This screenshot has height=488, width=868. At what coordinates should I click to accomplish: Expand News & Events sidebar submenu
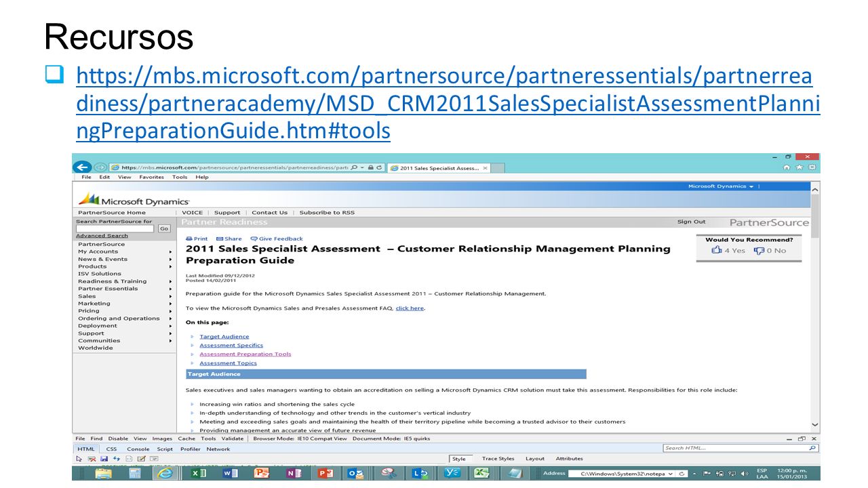(x=170, y=259)
